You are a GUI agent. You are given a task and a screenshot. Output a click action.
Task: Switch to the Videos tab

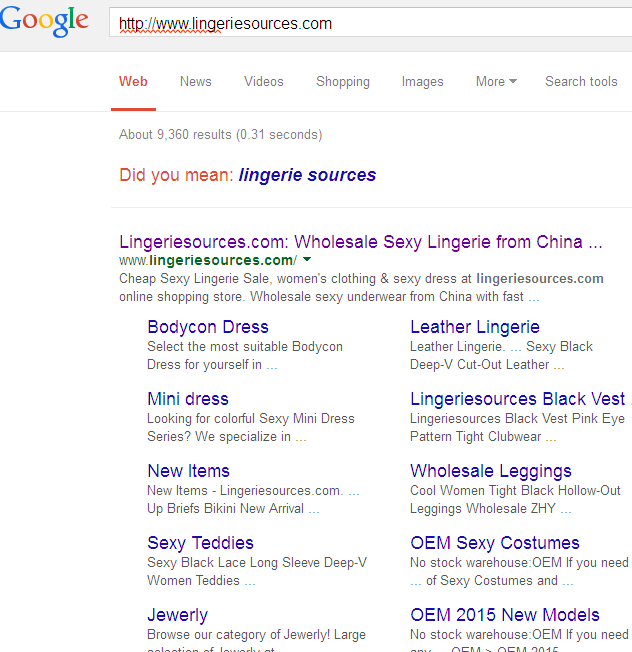264,82
